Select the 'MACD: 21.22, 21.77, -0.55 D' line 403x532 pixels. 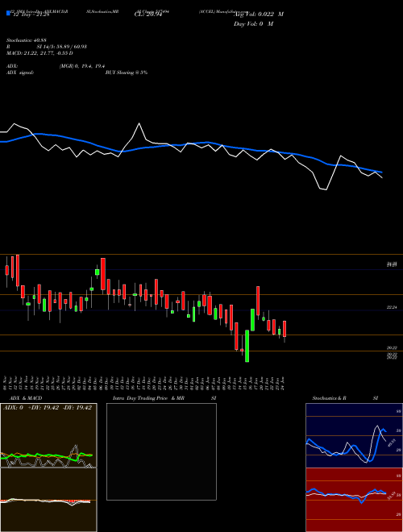point(39,53)
